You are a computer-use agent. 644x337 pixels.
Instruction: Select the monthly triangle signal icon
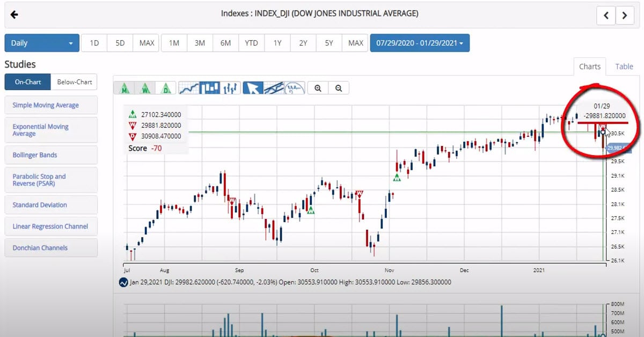coord(125,88)
